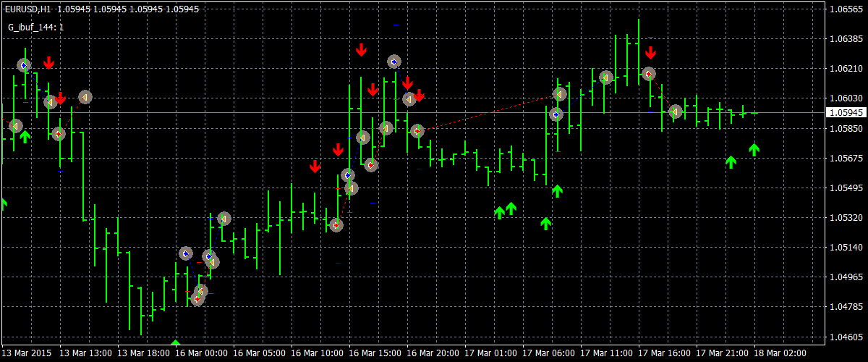Click the 1.04965 price scale label
The image size is (868, 362).
pos(846,277)
